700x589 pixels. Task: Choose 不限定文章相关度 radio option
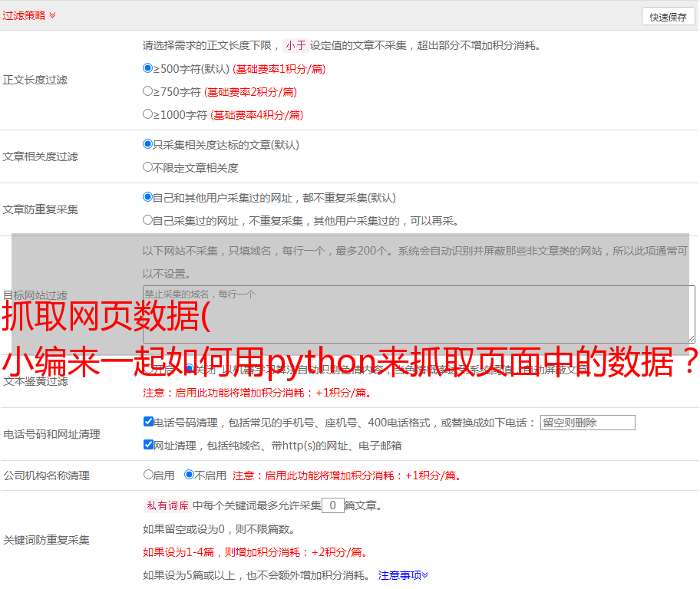148,167
